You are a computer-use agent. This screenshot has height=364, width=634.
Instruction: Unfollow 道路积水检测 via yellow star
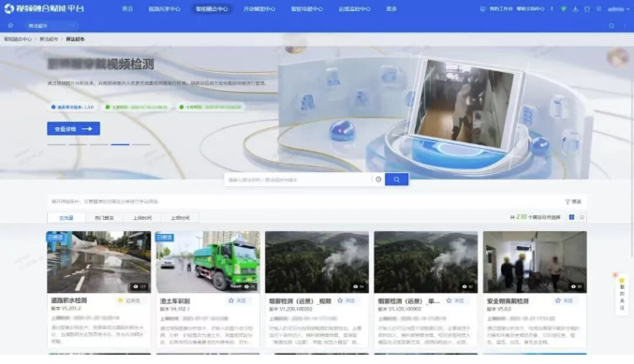coord(120,300)
